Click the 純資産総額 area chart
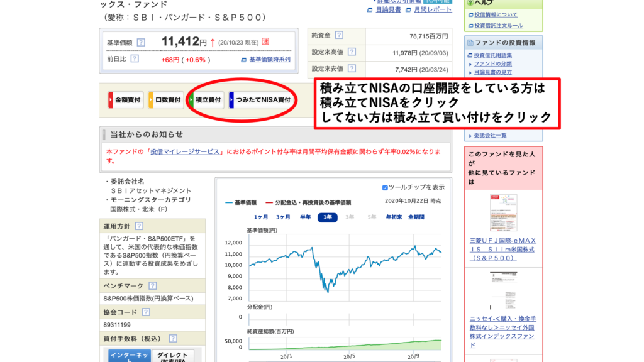 pos(345,344)
